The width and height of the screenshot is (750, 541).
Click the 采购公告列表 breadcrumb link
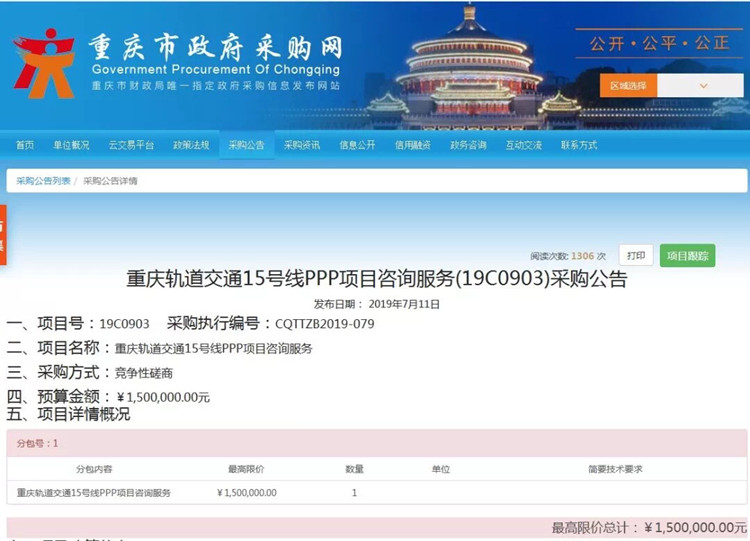pyautogui.click(x=43, y=181)
